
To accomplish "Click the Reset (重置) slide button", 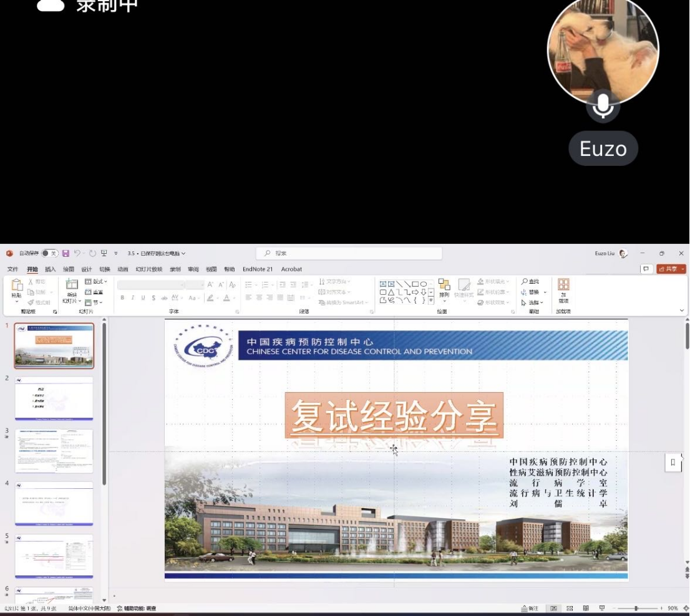I will 94,292.
